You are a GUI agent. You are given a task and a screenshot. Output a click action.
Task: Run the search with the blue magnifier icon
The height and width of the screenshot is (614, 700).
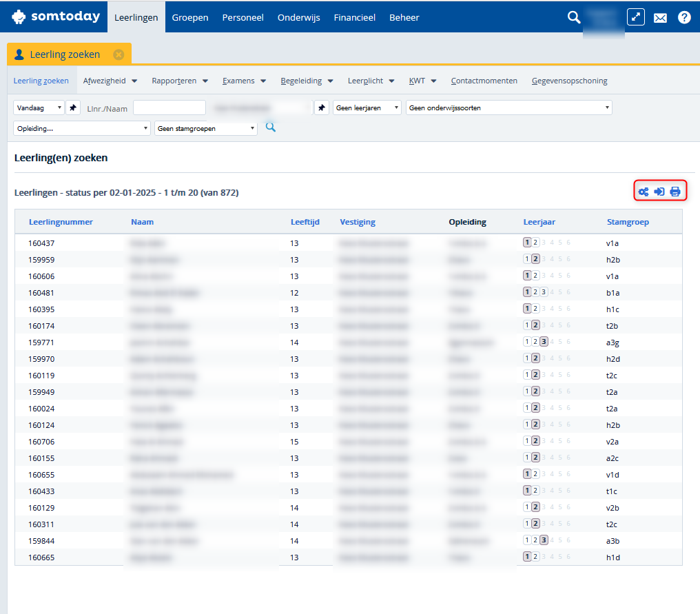[x=271, y=127]
